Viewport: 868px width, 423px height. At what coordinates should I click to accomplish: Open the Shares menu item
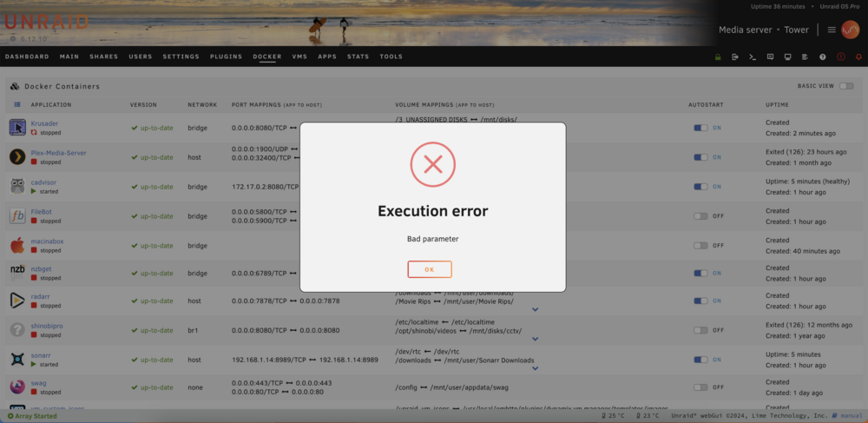click(104, 56)
